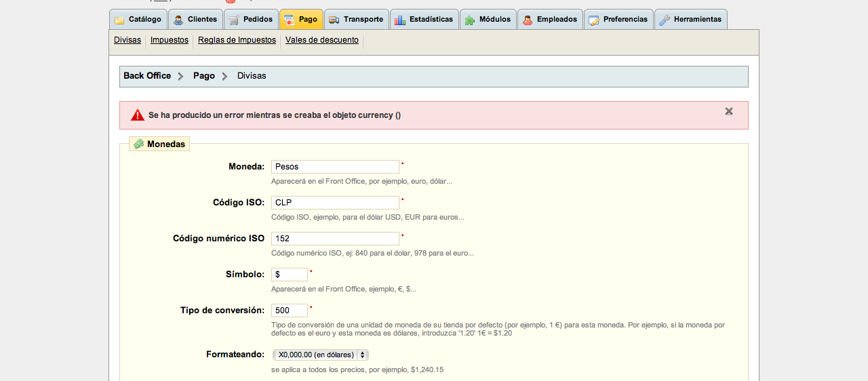868x381 pixels.
Task: Focus the Moneda field containing Pesos
Action: tap(335, 167)
